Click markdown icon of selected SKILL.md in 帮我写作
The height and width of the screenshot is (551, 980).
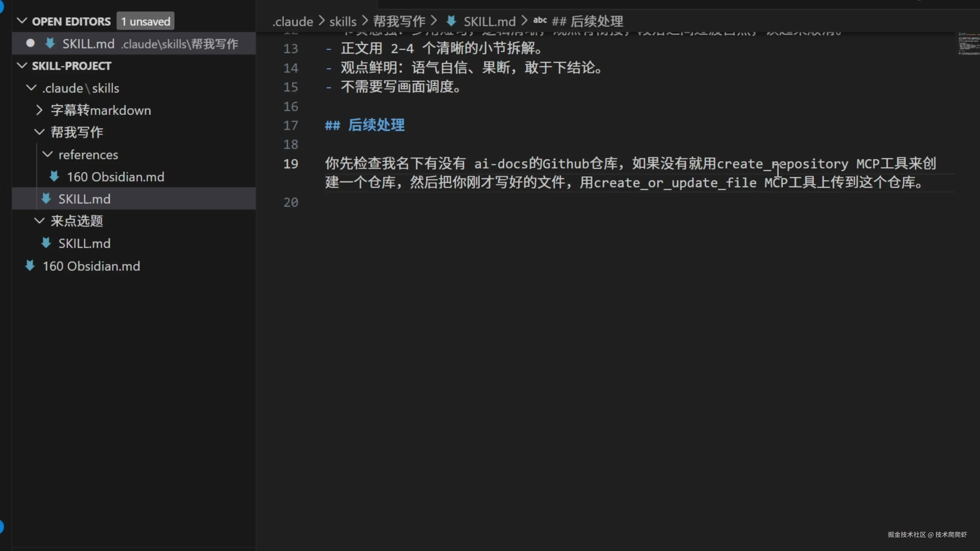click(x=46, y=198)
